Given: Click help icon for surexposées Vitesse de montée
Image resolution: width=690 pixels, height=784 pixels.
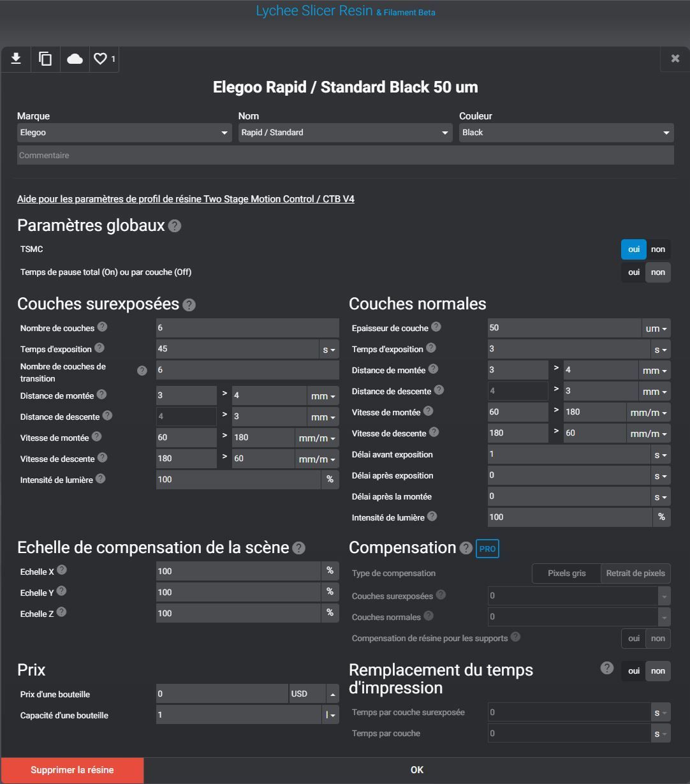Looking at the screenshot, I should (x=96, y=436).
